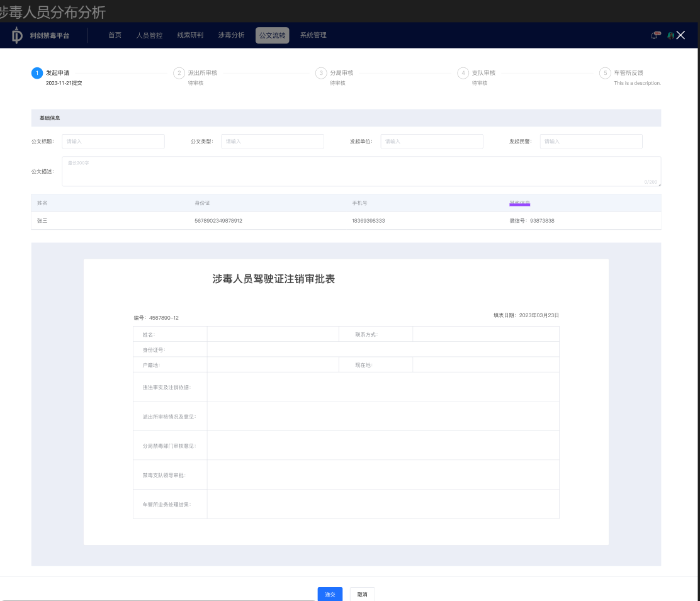
Task: Close the dialog with the X icon
Action: tap(680, 35)
